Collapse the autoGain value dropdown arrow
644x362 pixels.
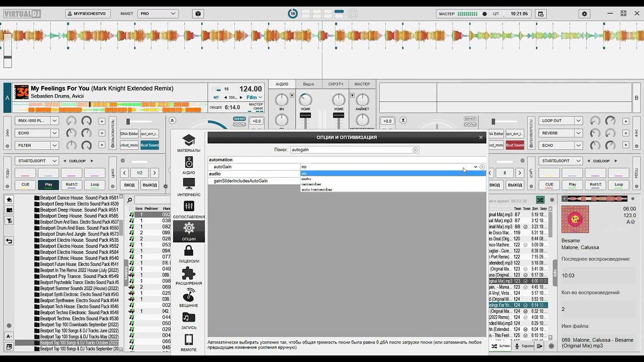pyautogui.click(x=475, y=167)
